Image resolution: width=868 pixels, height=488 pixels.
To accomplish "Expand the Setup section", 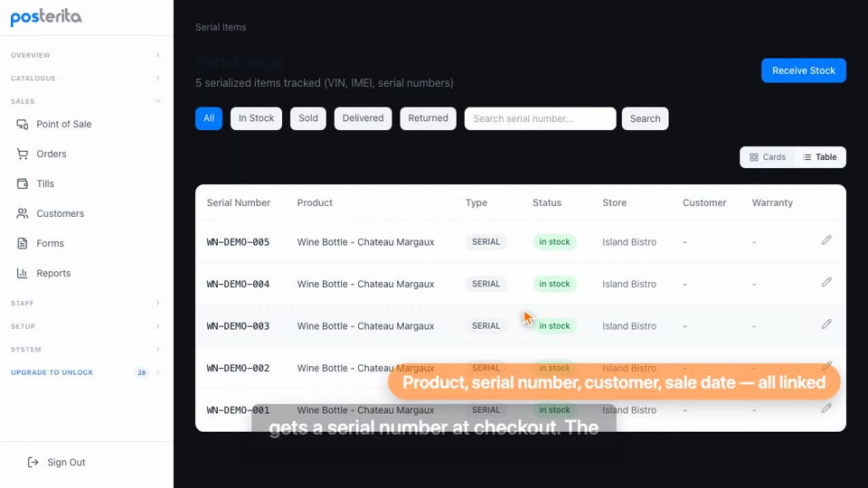I will pos(86,326).
